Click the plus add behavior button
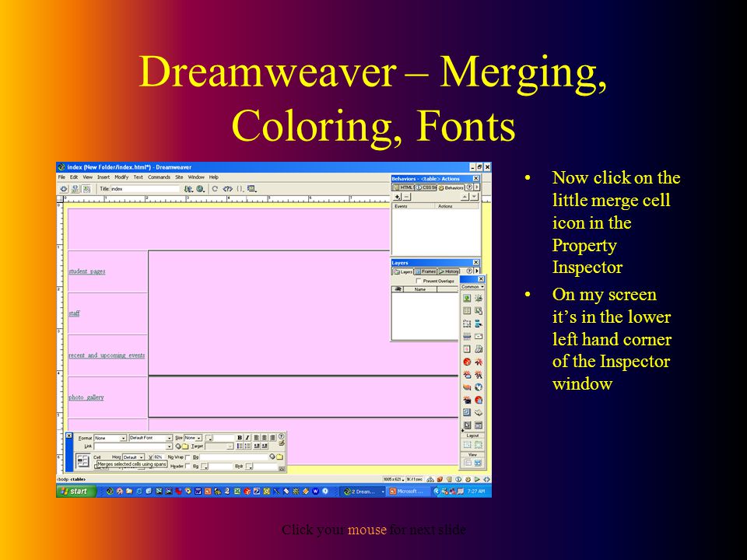The width and height of the screenshot is (747, 560). [397, 197]
